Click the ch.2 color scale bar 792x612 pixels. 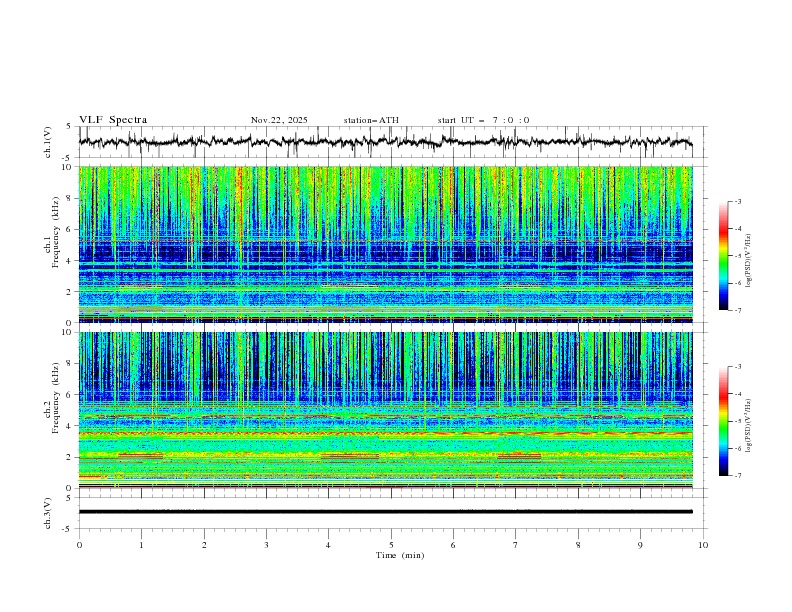(723, 421)
